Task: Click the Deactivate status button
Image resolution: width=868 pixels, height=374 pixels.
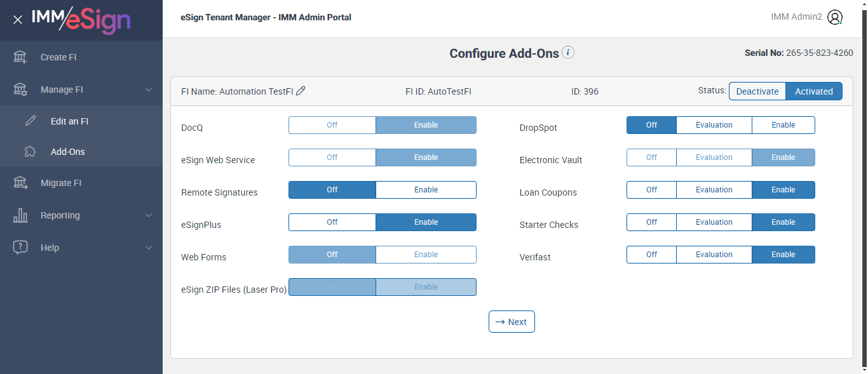Action: (757, 91)
